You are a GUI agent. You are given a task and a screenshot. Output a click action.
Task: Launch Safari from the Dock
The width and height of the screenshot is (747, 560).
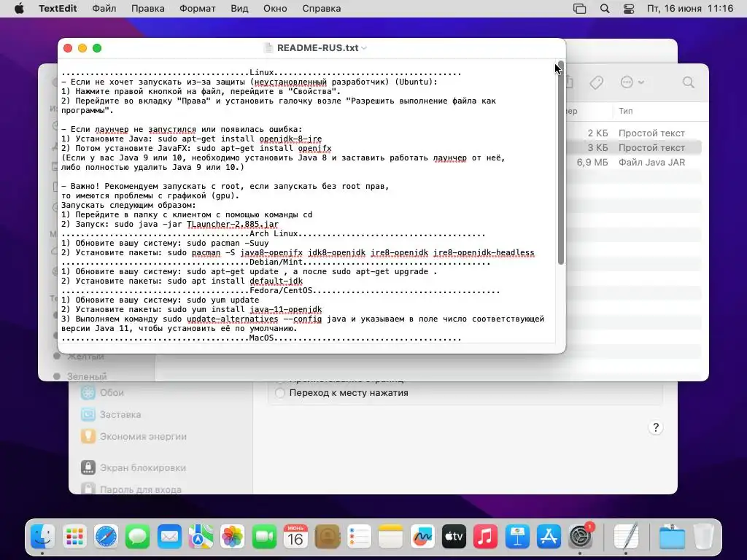[106, 537]
